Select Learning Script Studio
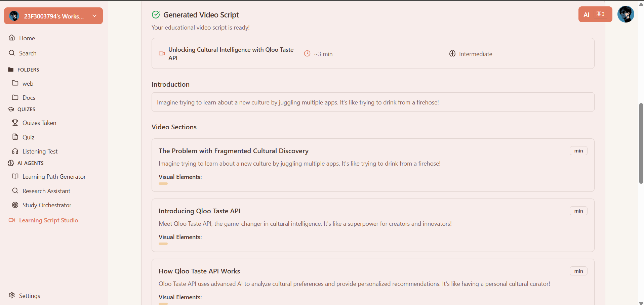The height and width of the screenshot is (305, 644). [x=48, y=220]
